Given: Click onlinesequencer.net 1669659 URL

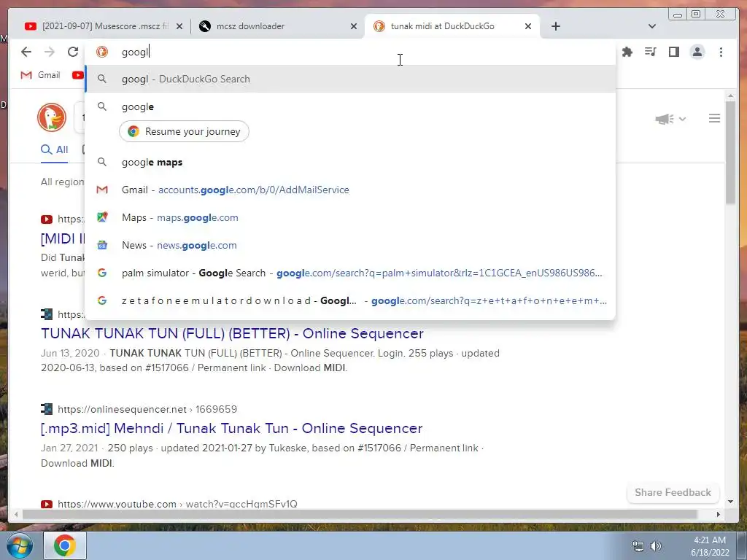Looking at the screenshot, I should (x=147, y=409).
